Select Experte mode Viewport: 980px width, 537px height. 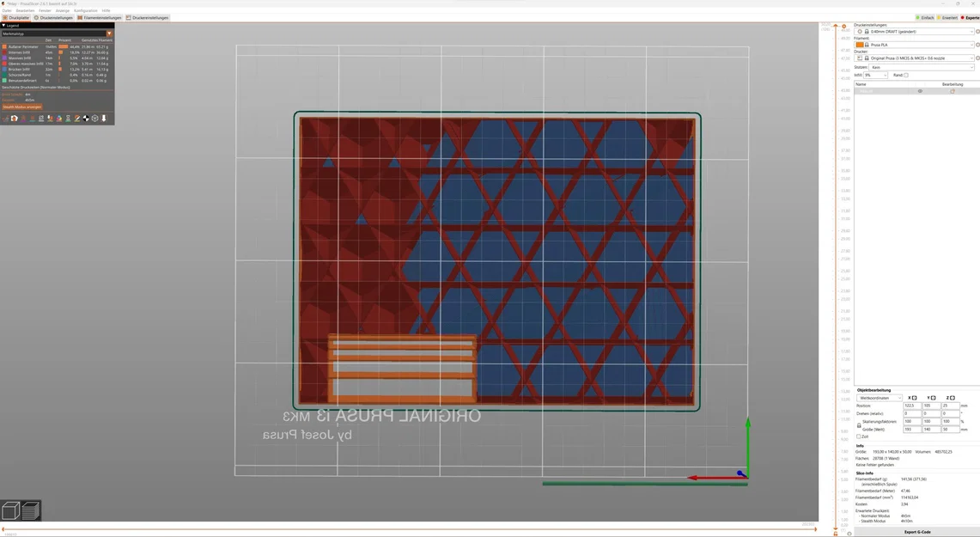coord(970,17)
